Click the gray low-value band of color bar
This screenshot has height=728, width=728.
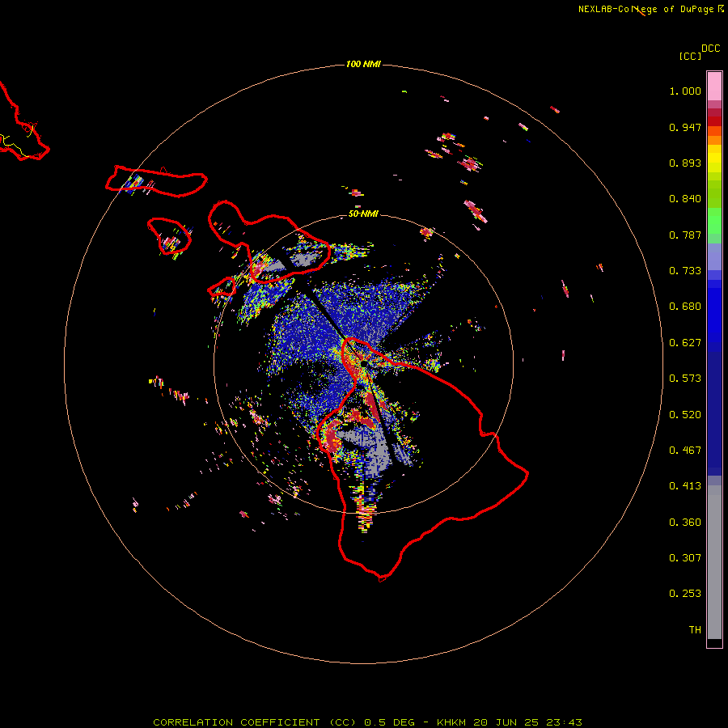tap(714, 562)
